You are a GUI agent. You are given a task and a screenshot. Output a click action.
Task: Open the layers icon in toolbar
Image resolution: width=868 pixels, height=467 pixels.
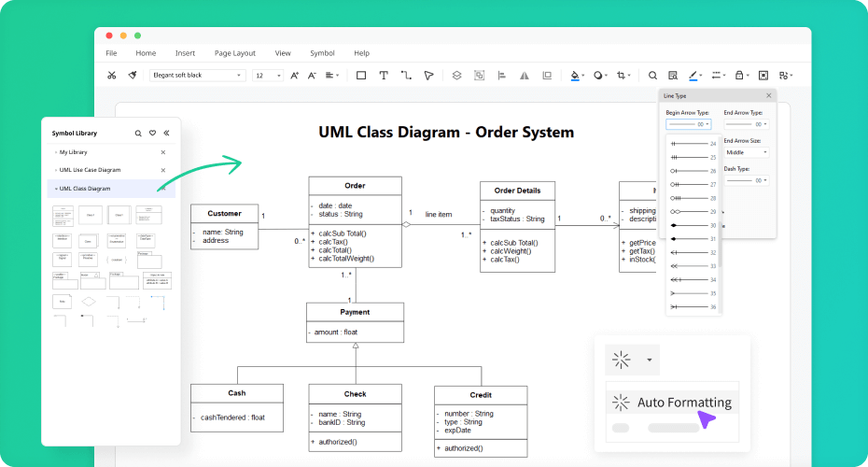click(x=456, y=76)
